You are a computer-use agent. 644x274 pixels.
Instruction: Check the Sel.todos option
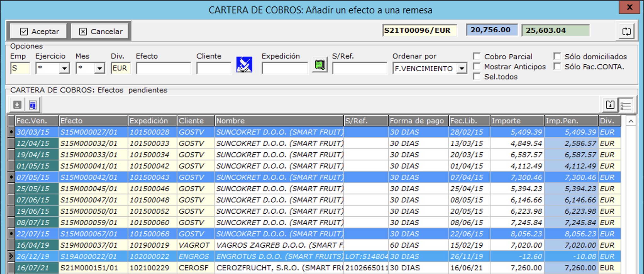pos(477,77)
